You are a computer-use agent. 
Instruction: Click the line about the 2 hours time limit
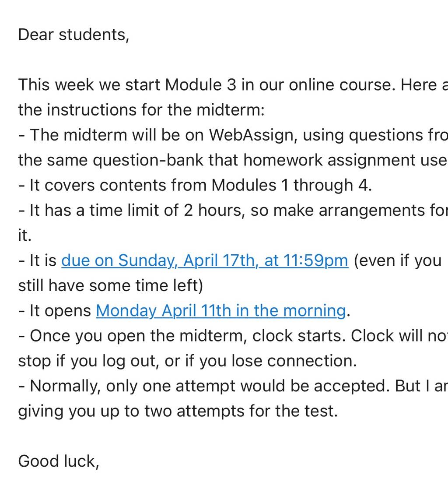tap(233, 211)
